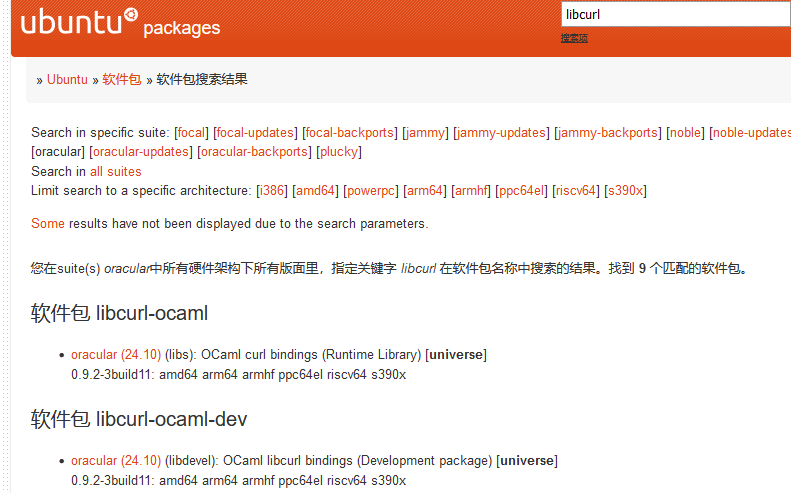Click the 软件包搜索结果 breadcrumb text
791x493 pixels.
202,80
